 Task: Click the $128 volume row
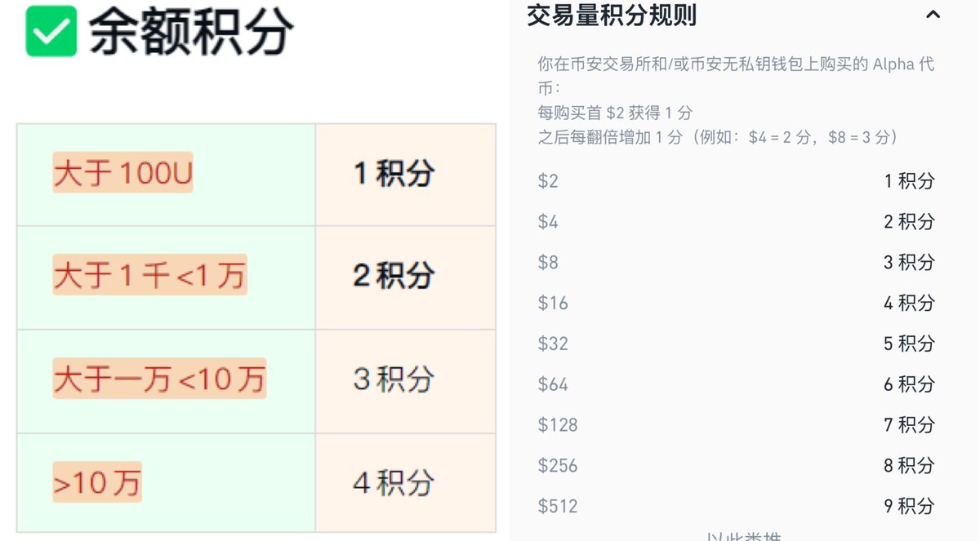point(736,425)
